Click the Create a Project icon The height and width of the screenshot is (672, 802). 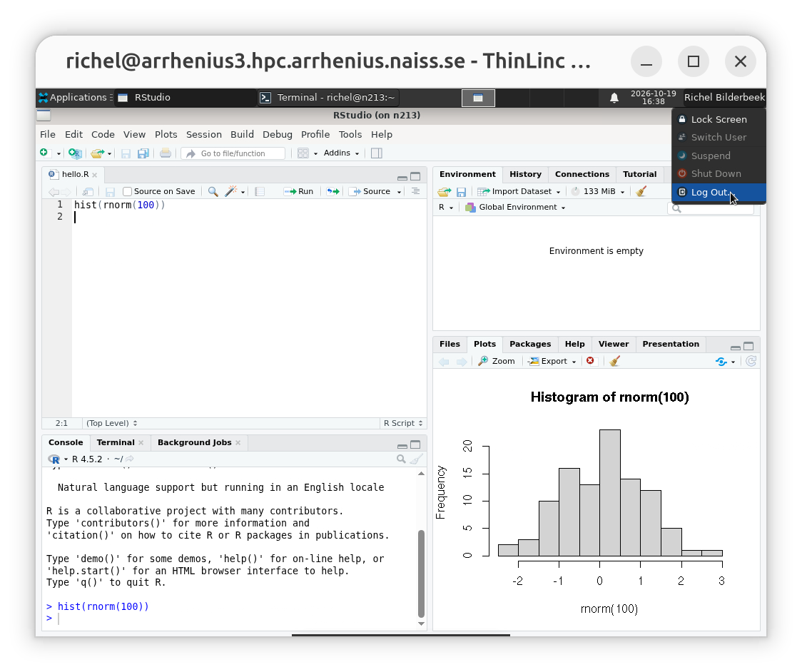[x=75, y=153]
